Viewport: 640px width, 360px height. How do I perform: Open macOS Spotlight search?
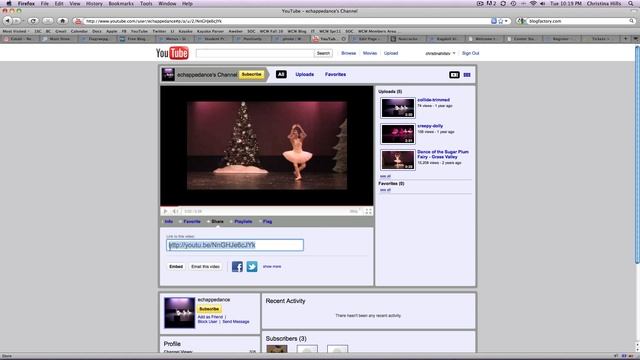click(x=631, y=3)
